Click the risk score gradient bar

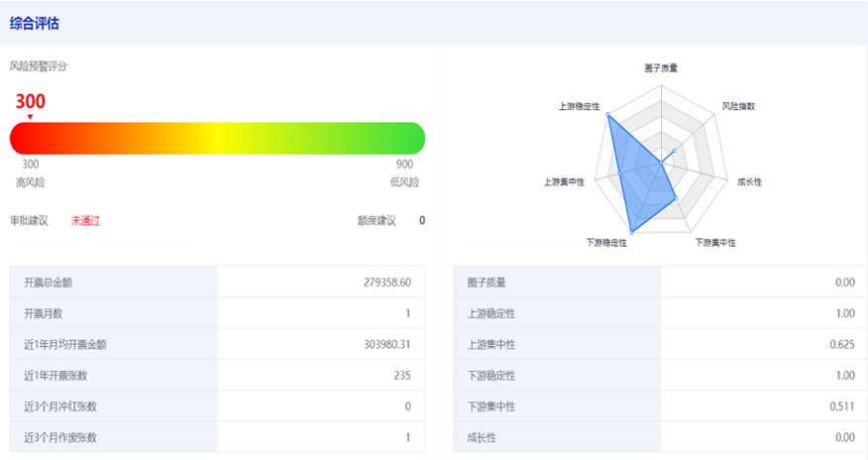[x=217, y=138]
